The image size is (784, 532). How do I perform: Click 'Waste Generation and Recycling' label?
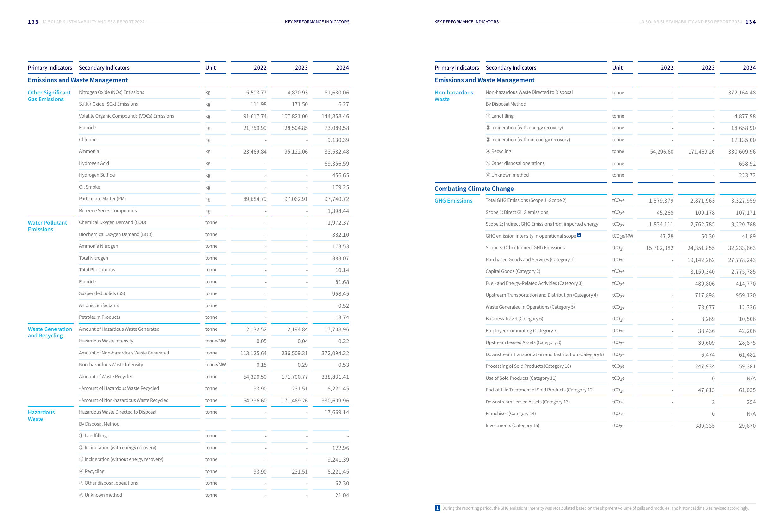50,332
